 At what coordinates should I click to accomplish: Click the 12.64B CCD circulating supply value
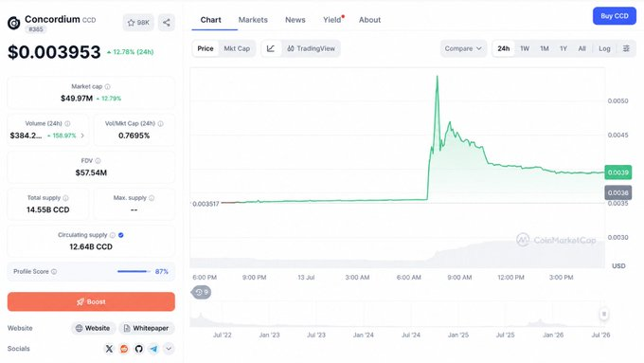(x=91, y=246)
